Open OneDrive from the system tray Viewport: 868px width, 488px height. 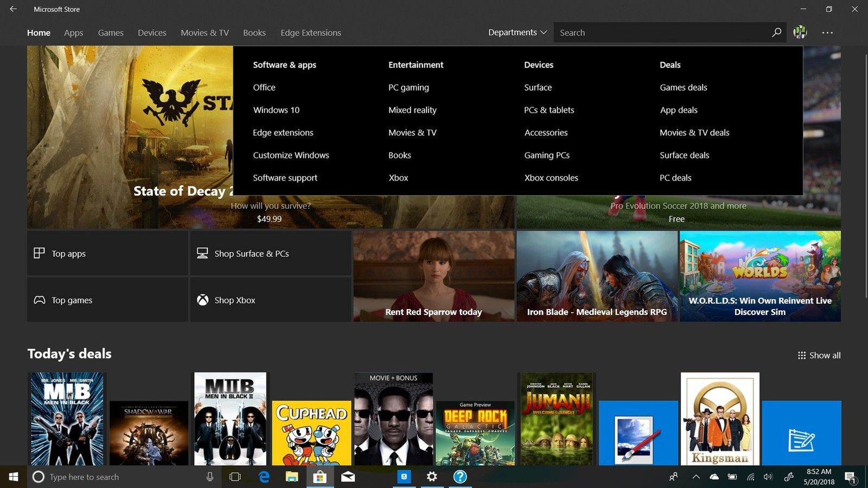point(714,477)
